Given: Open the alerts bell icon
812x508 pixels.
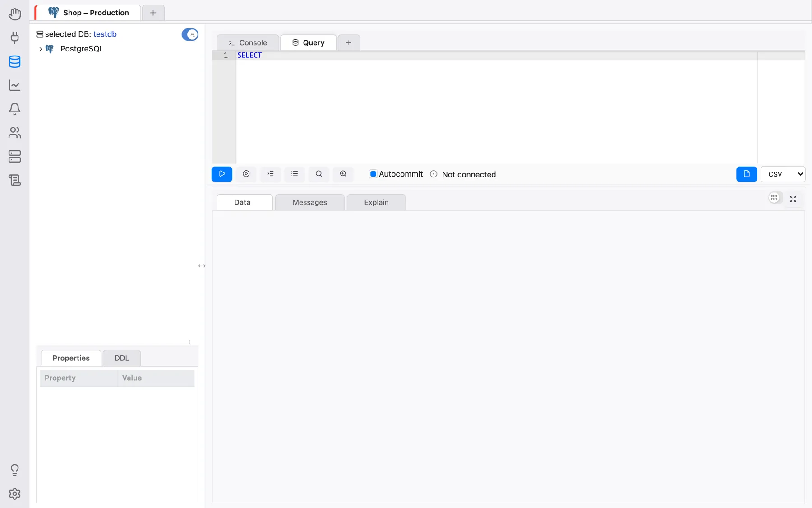Looking at the screenshot, I should [x=14, y=109].
